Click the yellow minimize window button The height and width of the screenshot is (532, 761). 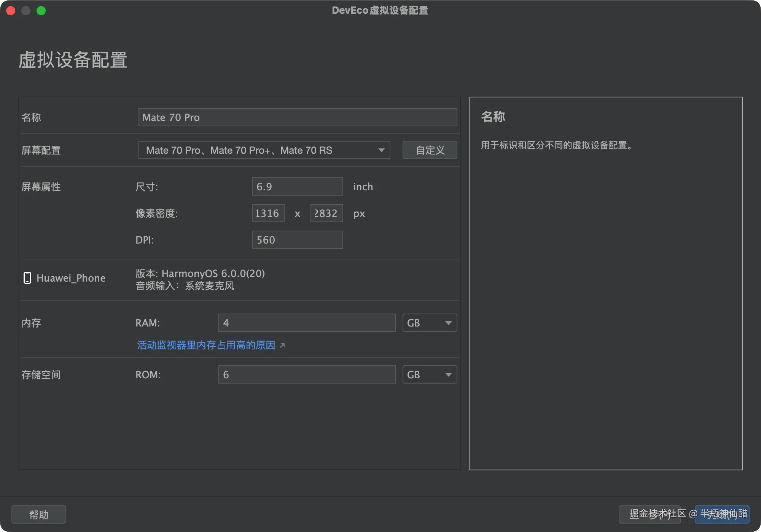pyautogui.click(x=26, y=11)
